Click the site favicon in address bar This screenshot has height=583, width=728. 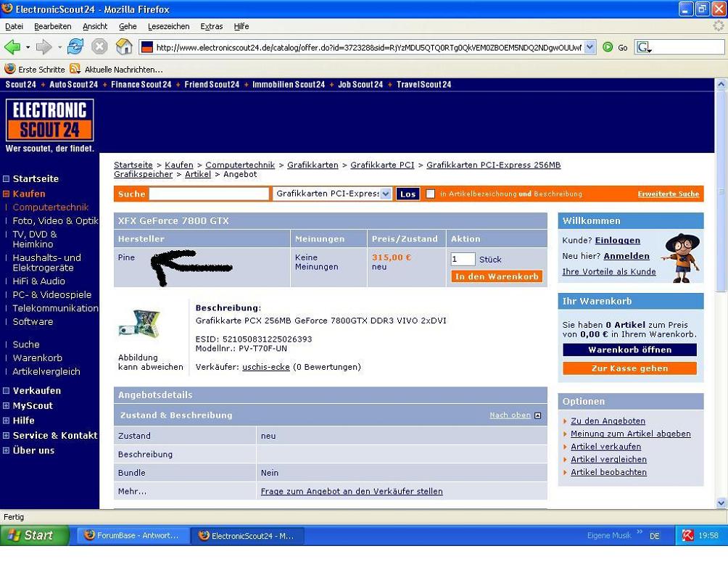point(147,47)
